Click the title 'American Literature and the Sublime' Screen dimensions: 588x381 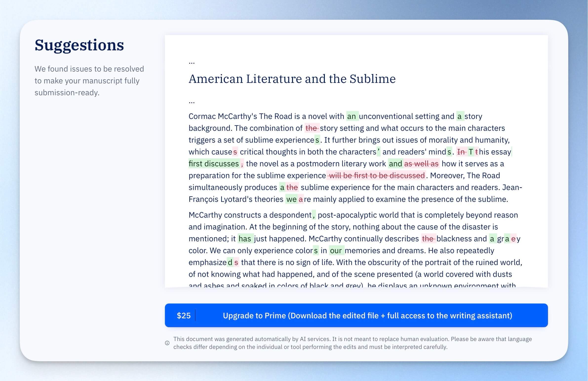(x=292, y=79)
